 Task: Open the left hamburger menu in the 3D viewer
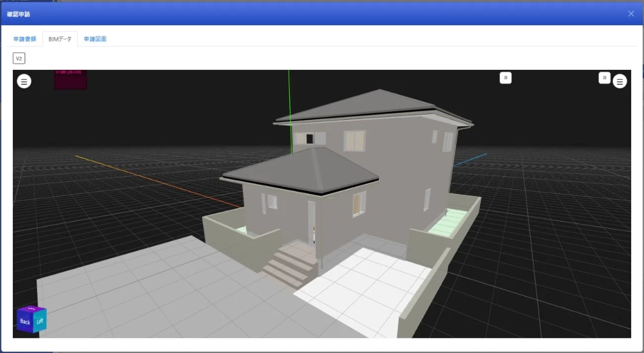coord(24,81)
